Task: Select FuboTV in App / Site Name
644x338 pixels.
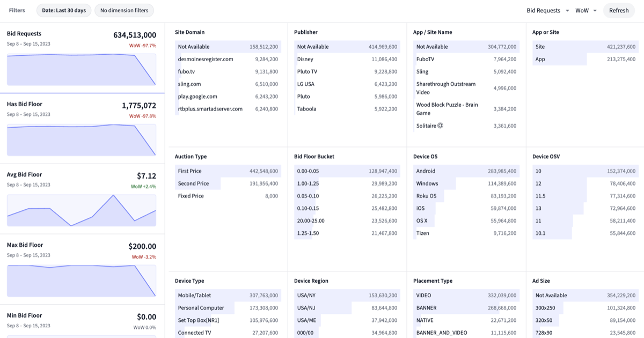Action: tap(466, 59)
